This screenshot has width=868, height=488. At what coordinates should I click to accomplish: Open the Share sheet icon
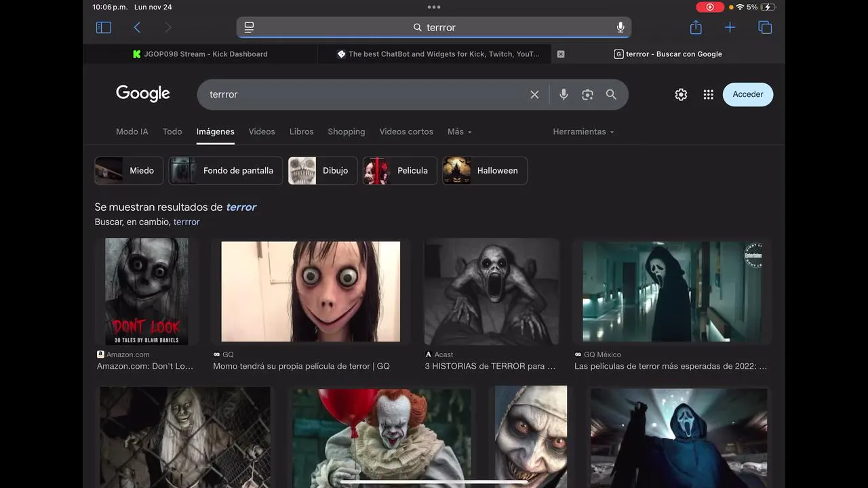[x=696, y=27]
